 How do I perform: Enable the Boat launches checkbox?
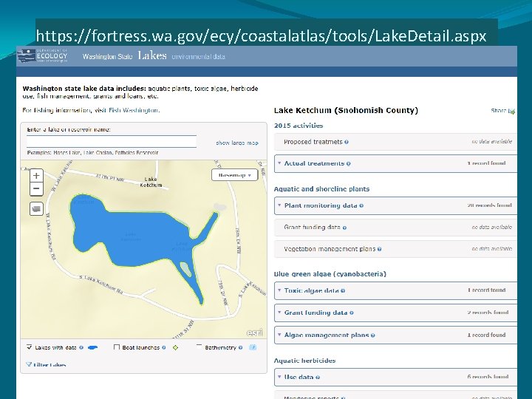(117, 347)
